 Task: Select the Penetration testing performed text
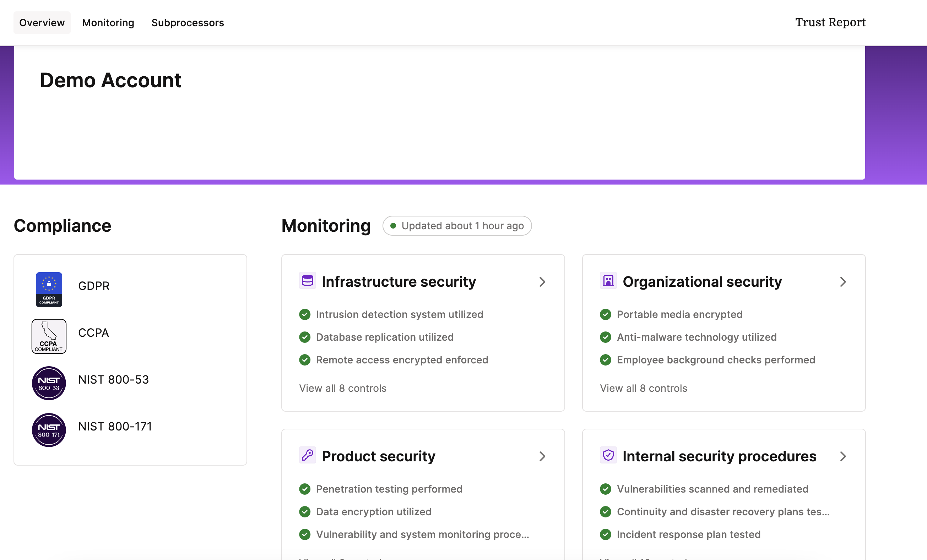pos(389,489)
